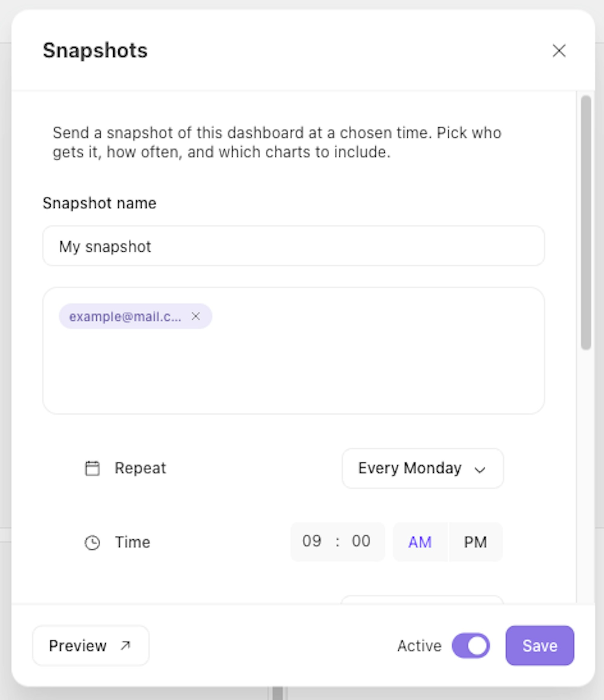Click the dialog's vertical scrollbar thumb
Viewport: 604px width, 700px height.
(x=586, y=223)
